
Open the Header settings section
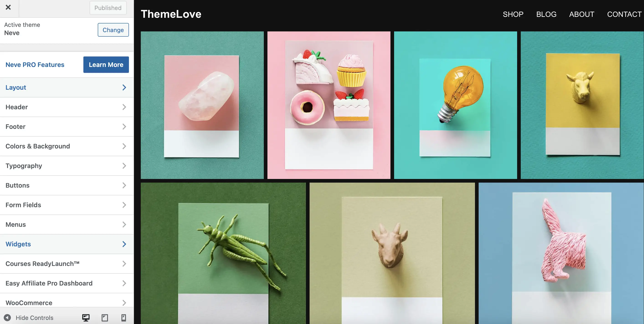[66, 106]
